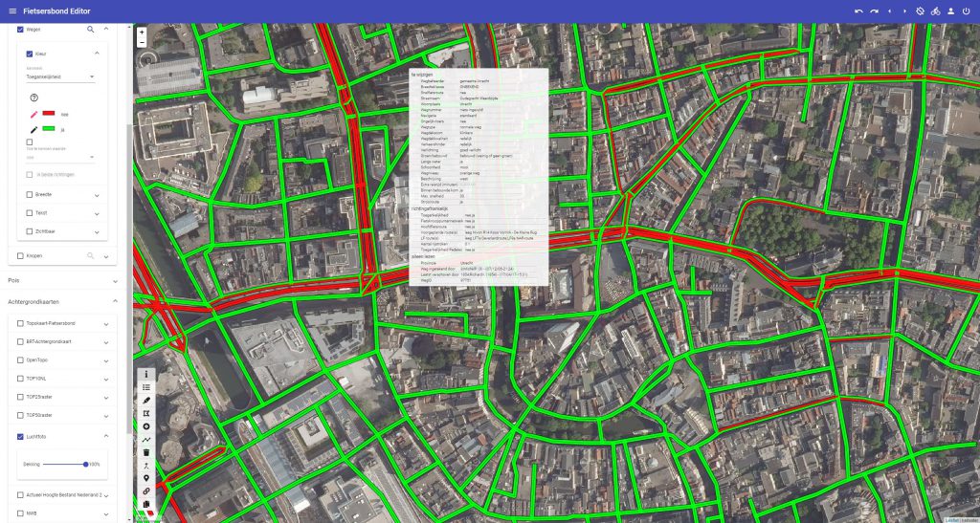Click the redo arrow in the top bar
The width and height of the screenshot is (980, 523).
(874, 11)
